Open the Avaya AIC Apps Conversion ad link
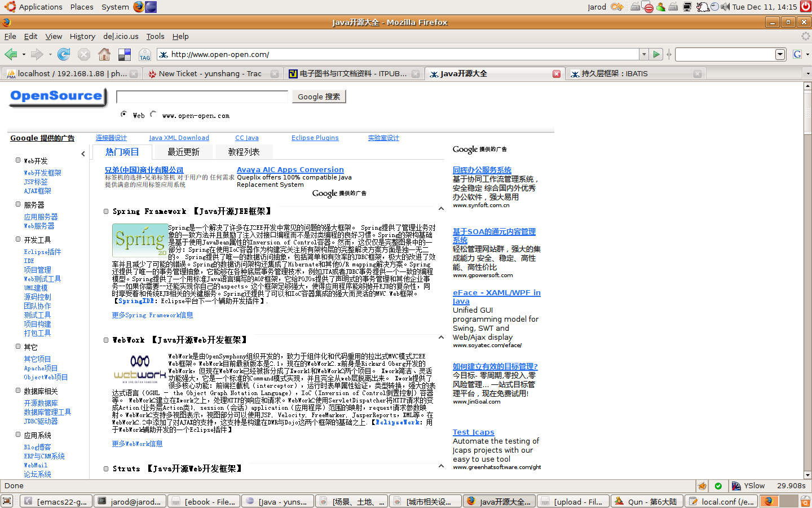812x508 pixels. coord(290,169)
